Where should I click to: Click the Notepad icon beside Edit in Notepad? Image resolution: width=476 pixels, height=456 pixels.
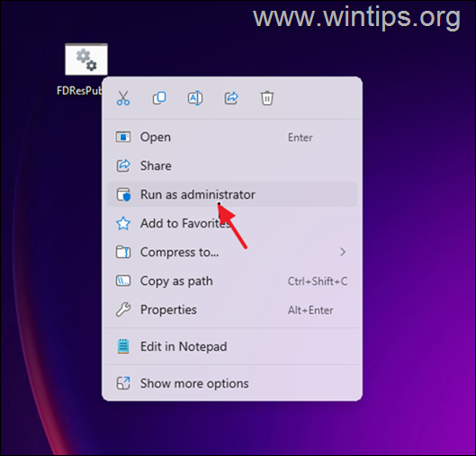(x=123, y=346)
